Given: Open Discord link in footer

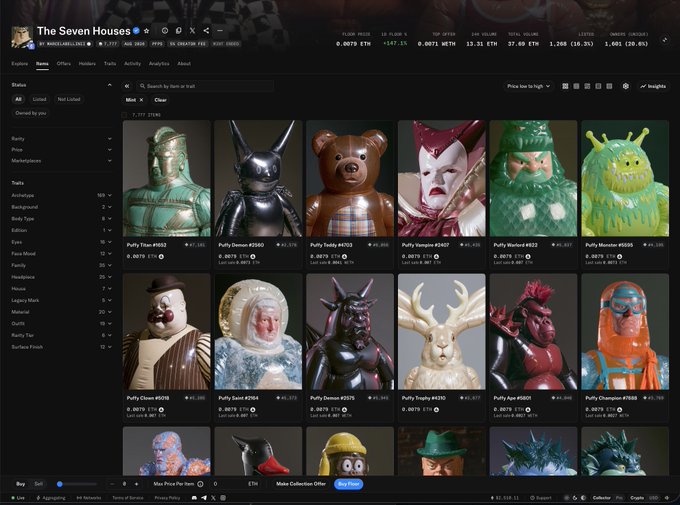Looking at the screenshot, I should (x=194, y=498).
